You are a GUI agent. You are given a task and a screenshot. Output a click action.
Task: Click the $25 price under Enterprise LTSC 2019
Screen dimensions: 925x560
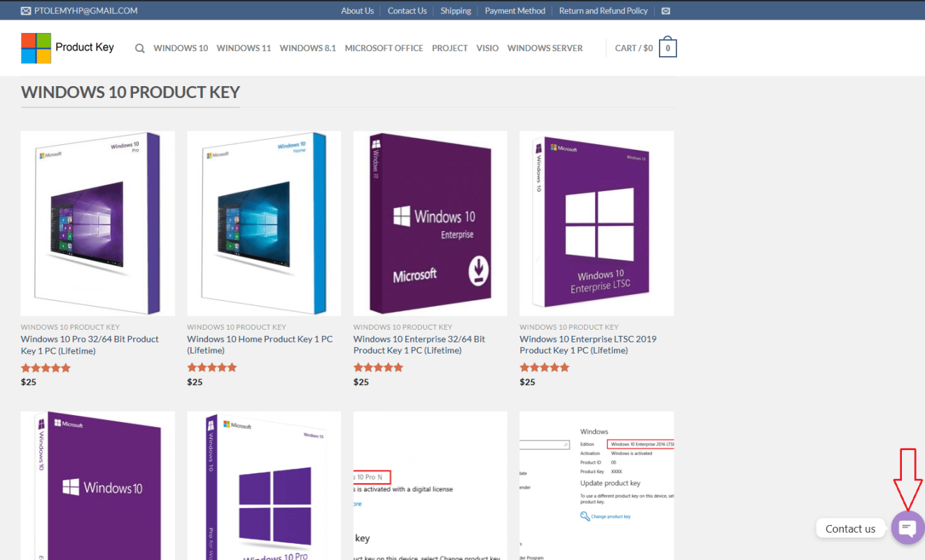(x=527, y=382)
